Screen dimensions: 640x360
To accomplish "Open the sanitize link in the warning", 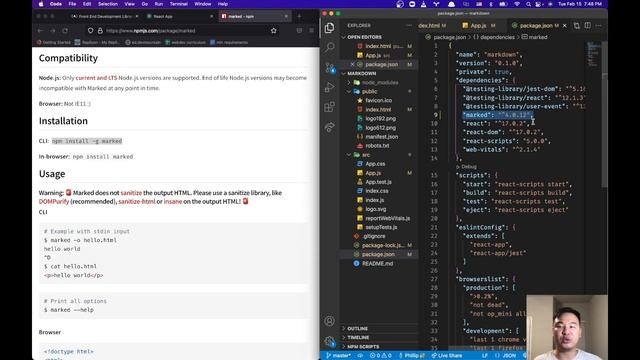I will (x=131, y=193).
